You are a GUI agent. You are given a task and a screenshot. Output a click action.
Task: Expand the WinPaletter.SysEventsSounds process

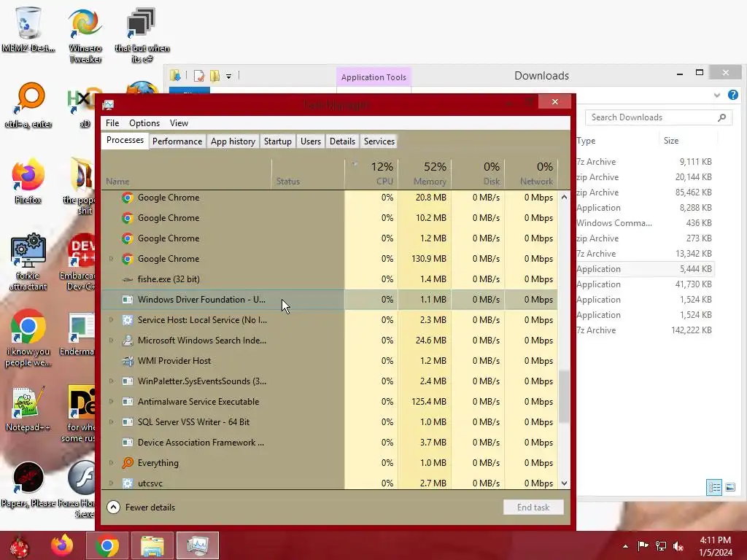(x=111, y=381)
